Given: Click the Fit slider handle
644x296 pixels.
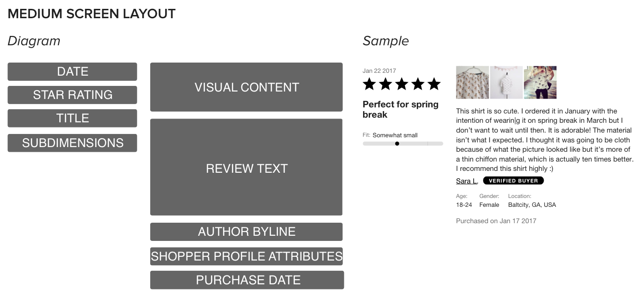Looking at the screenshot, I should tap(397, 144).
